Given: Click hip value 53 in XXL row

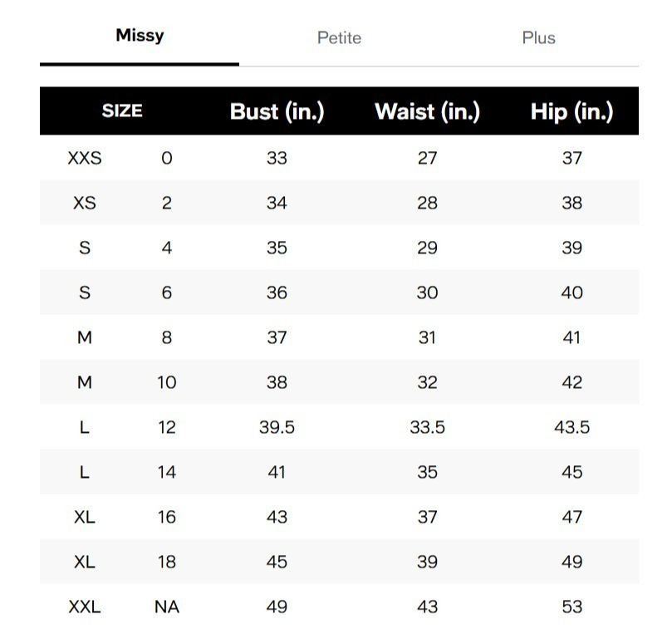Looking at the screenshot, I should (x=571, y=607).
